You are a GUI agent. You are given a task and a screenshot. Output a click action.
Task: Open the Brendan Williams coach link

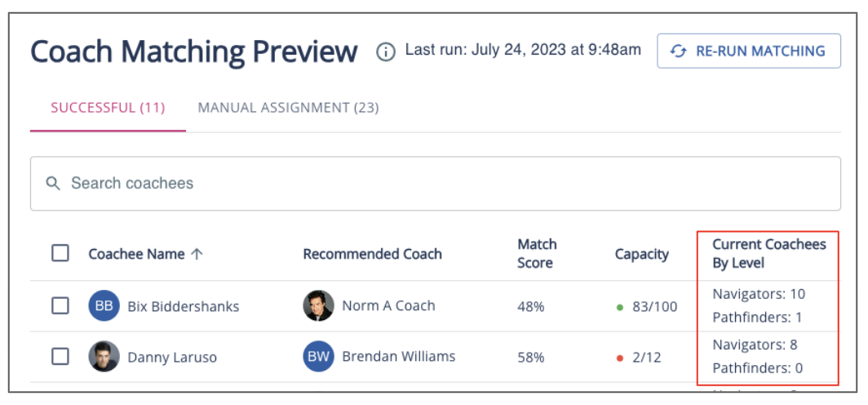398,357
